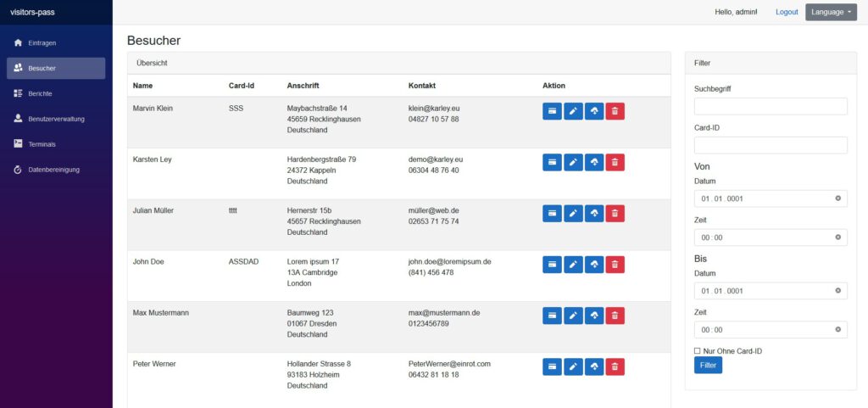This screenshot has height=408, width=868.
Task: Open Benutzerverwaltung in the sidebar
Action: (56, 119)
